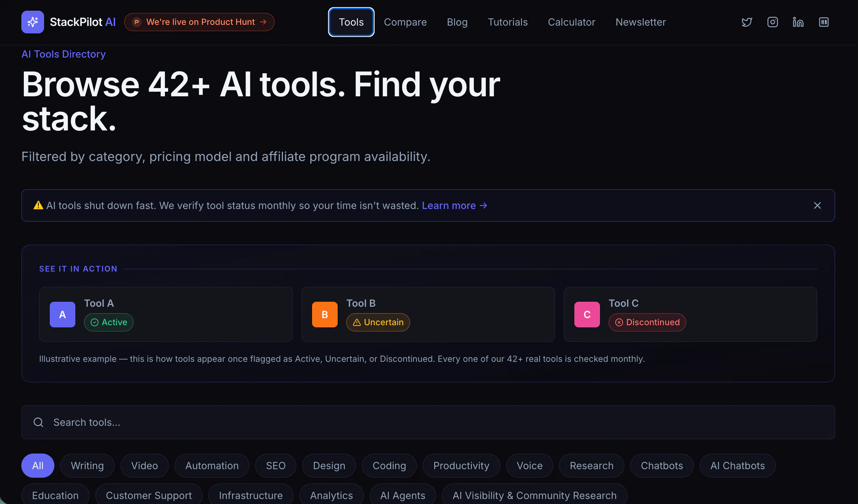Click the AI Tools Directory breadcrumb
858x504 pixels.
click(x=64, y=54)
